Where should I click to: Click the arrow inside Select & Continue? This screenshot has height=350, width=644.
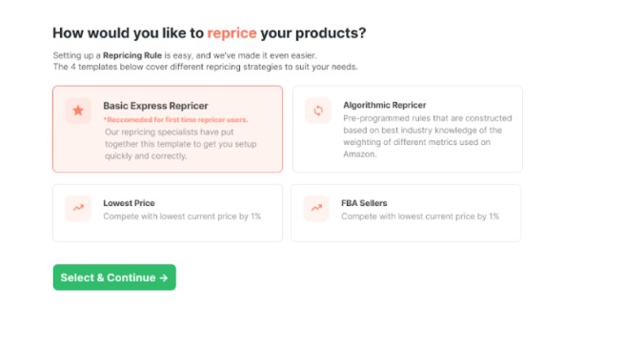[164, 278]
